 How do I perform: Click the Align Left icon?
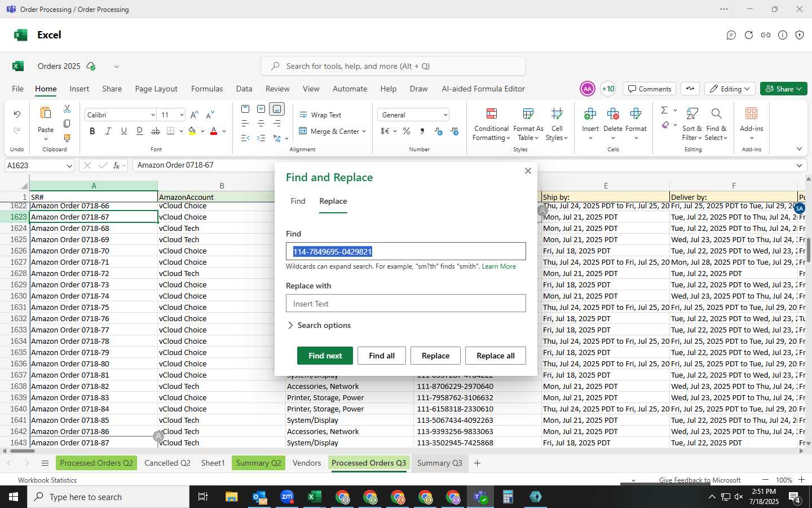(x=245, y=123)
